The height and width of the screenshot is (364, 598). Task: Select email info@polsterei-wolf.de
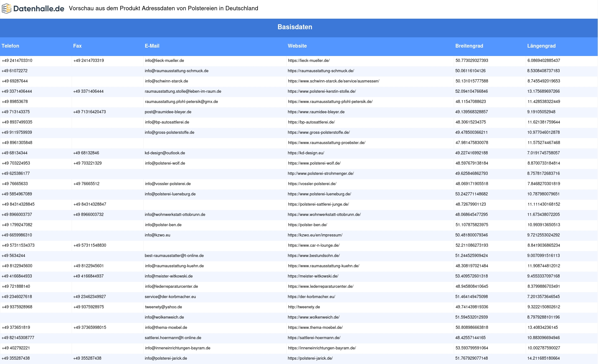(165, 163)
